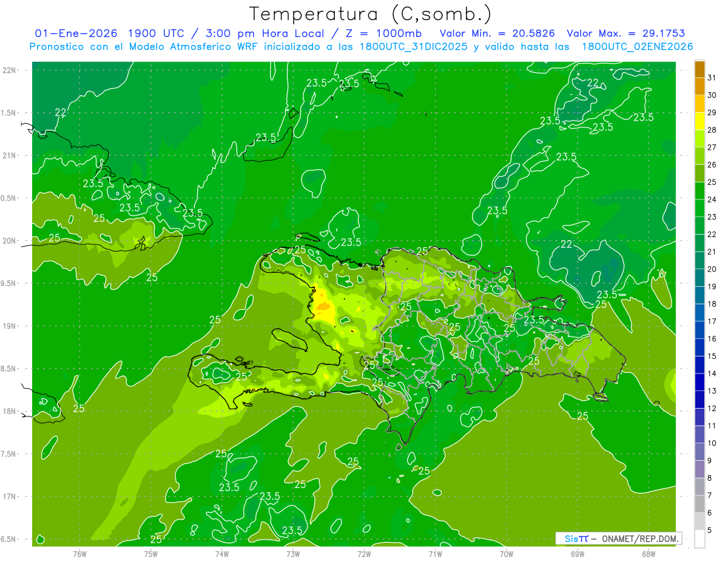Viewport: 728px width, 562px height.
Task: Click the '1.5N' latitude axis label
Action: (x=9, y=113)
